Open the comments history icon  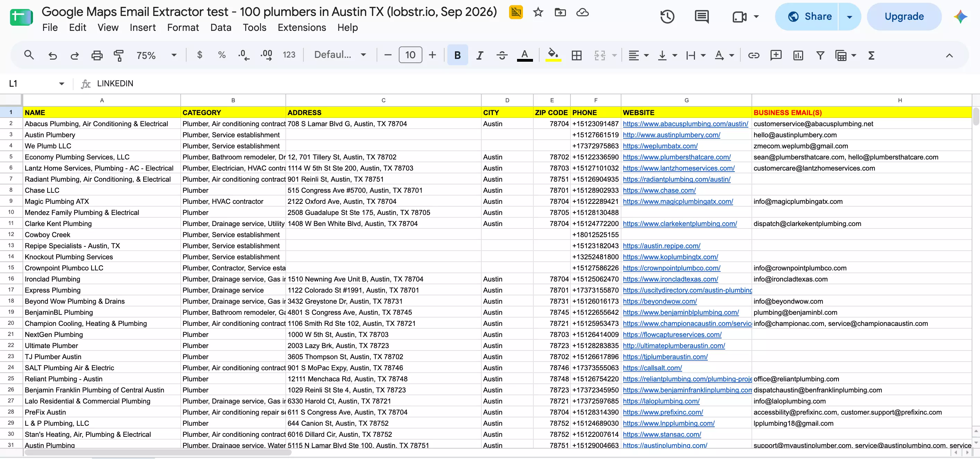(702, 17)
